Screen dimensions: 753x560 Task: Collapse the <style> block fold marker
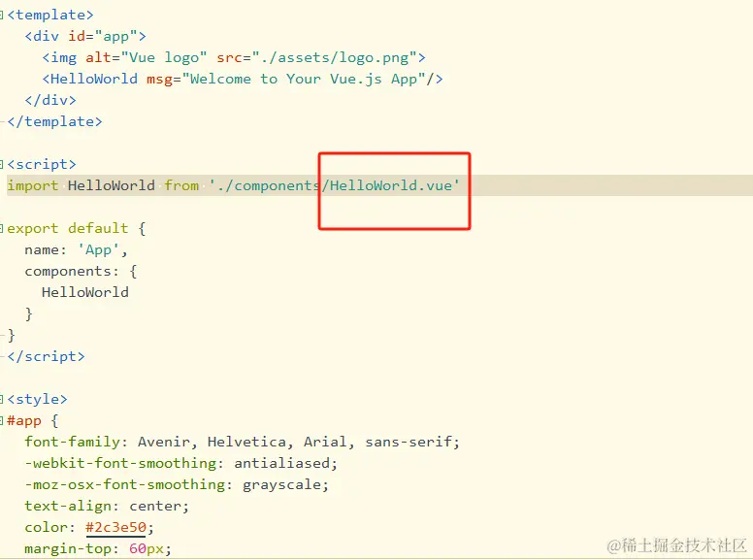pos(1,400)
